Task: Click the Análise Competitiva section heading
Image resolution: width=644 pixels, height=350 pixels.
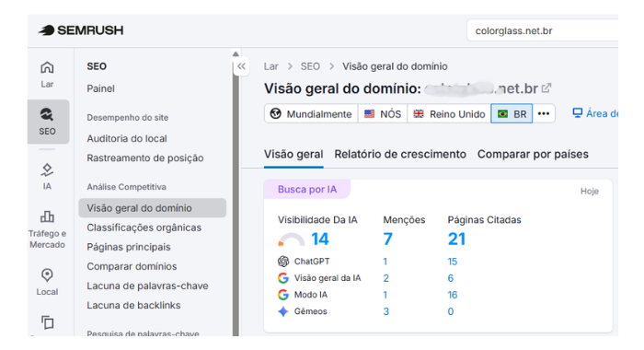Action: (127, 187)
